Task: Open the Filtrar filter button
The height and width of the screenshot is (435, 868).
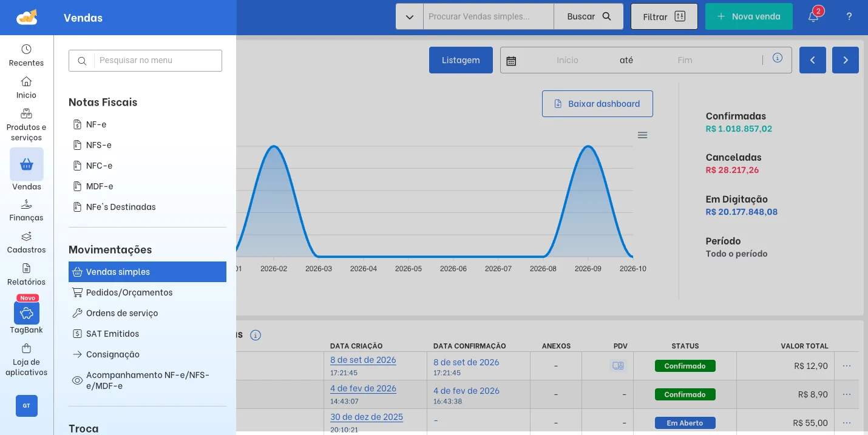Action: 664,17
